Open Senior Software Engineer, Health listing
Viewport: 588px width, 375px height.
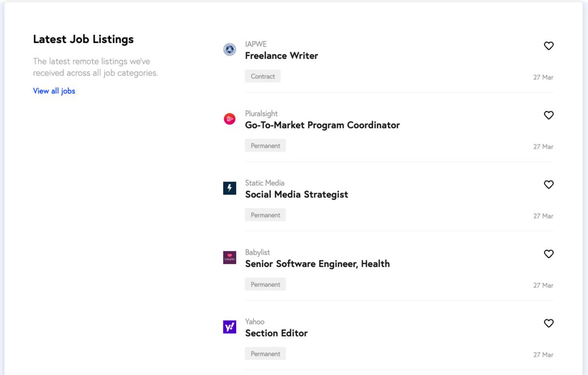point(317,264)
